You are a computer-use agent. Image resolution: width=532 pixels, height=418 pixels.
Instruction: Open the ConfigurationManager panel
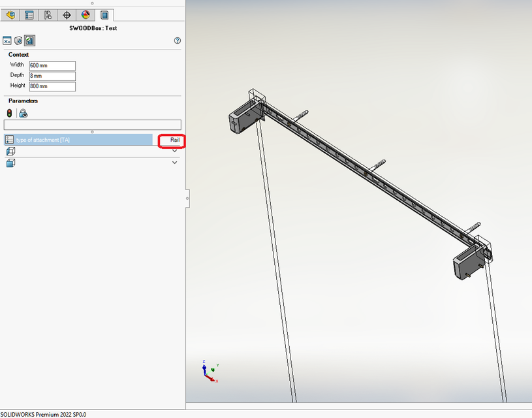click(47, 14)
